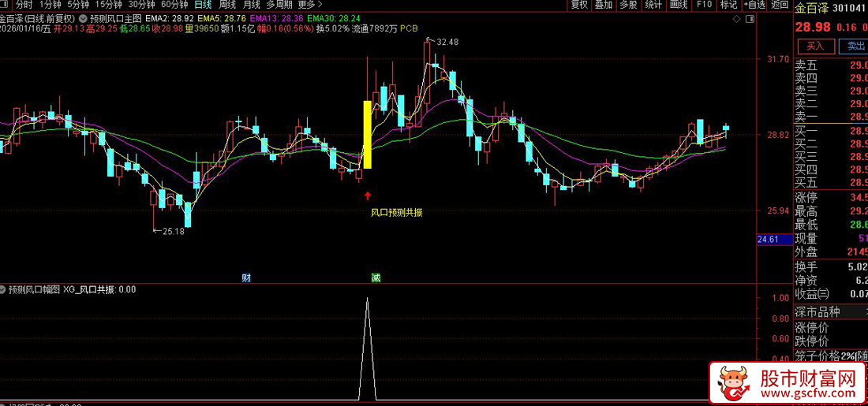The image size is (868, 406).
Task: Expand 更多 period options
Action: tap(310, 5)
